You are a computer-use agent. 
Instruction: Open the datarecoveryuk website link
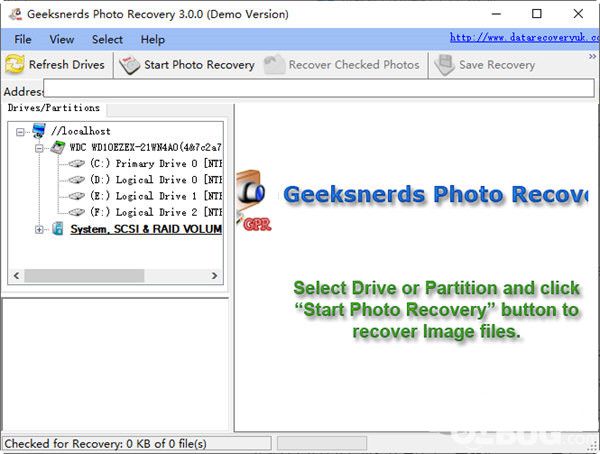pyautogui.click(x=525, y=38)
